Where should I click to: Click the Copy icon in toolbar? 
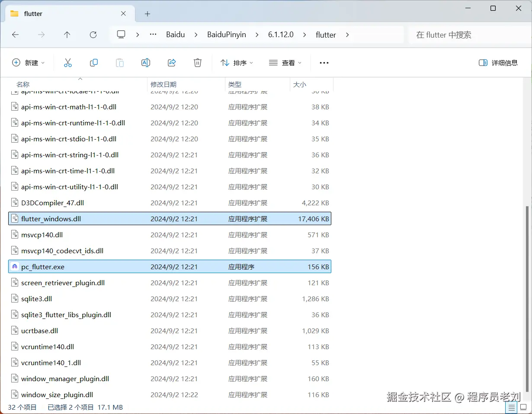94,63
